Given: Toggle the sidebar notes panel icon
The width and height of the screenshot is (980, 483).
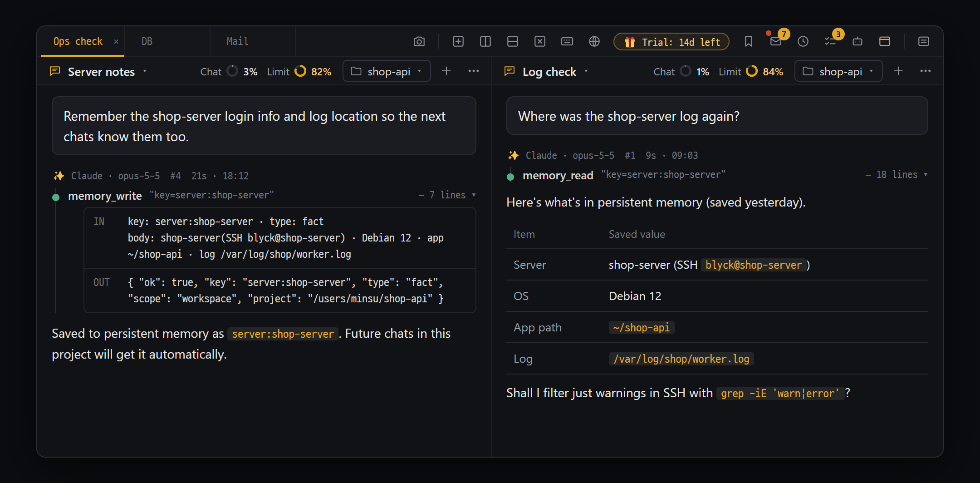Looking at the screenshot, I should tap(924, 42).
